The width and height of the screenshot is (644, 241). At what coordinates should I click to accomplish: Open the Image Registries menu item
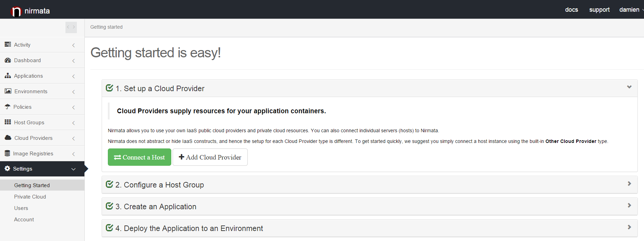(42, 154)
